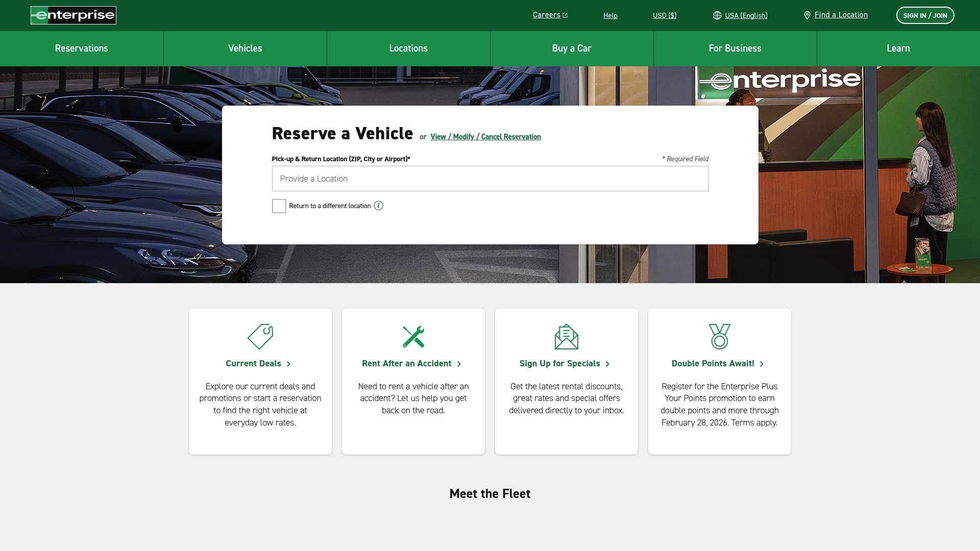Enable Return to a different location
Image resolution: width=980 pixels, height=551 pixels.
(279, 206)
